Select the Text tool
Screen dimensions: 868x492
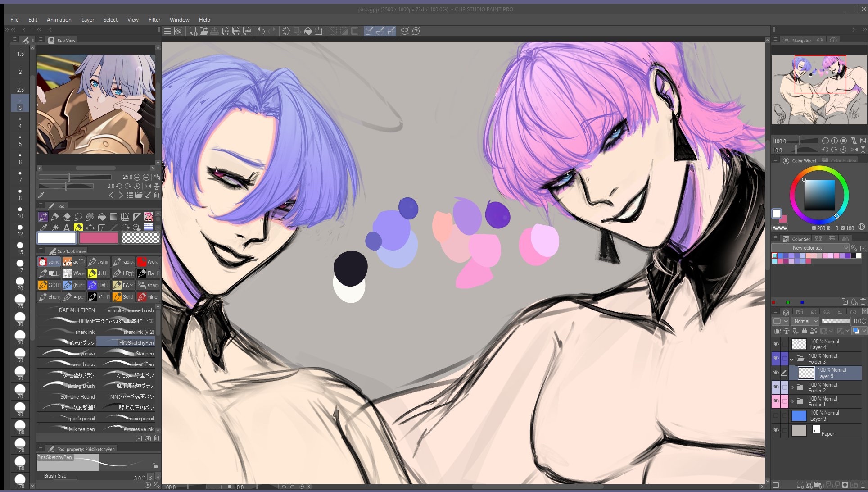click(x=67, y=228)
